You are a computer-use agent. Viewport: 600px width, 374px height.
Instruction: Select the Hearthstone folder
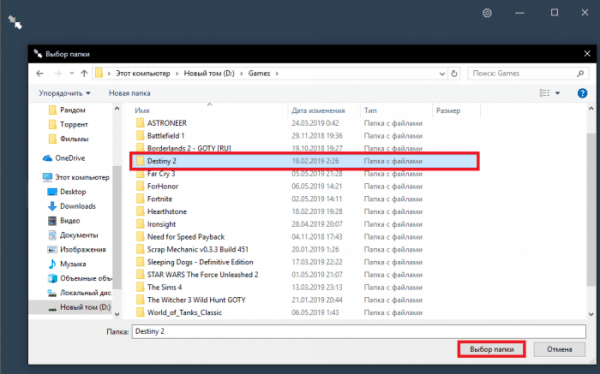(x=161, y=212)
